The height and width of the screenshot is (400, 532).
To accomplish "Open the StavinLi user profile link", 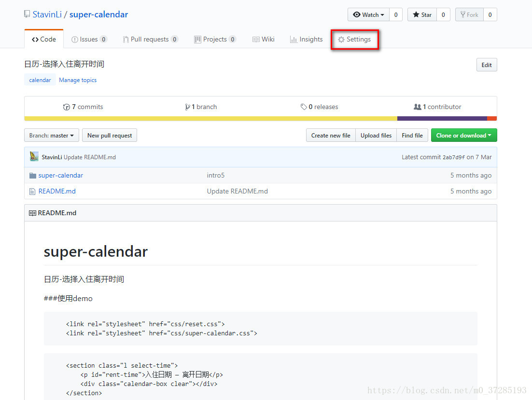I will [47, 14].
